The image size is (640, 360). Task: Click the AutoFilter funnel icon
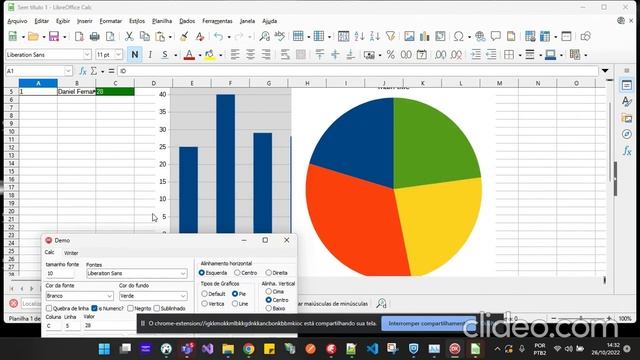pos(390,36)
